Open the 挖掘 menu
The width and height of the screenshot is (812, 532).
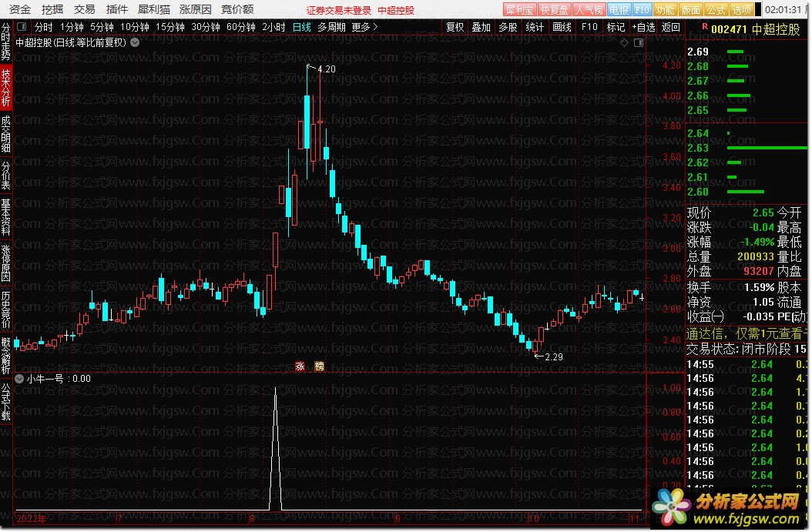52,9
